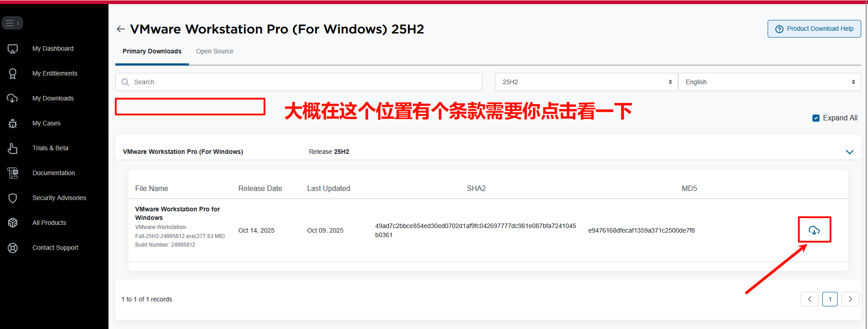Focus the Search input field
This screenshot has height=329, width=868.
[x=299, y=82]
